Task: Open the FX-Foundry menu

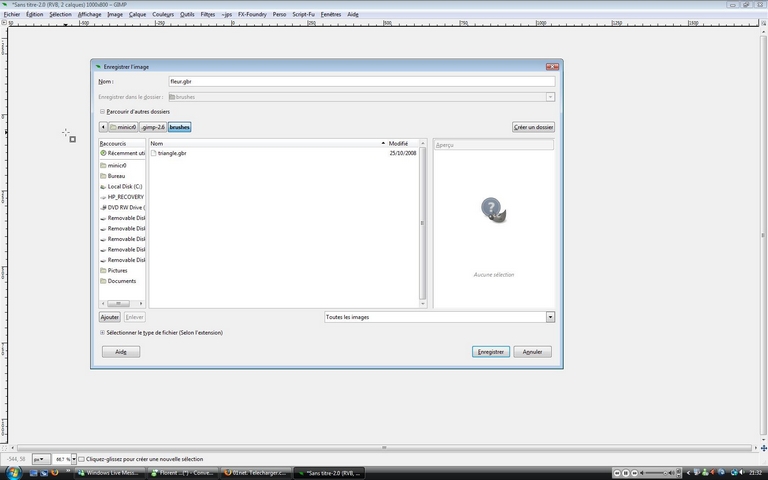Action: tap(252, 14)
